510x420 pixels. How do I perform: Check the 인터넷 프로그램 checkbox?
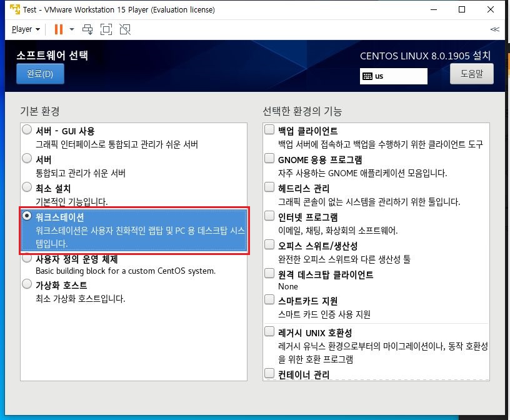click(x=269, y=216)
